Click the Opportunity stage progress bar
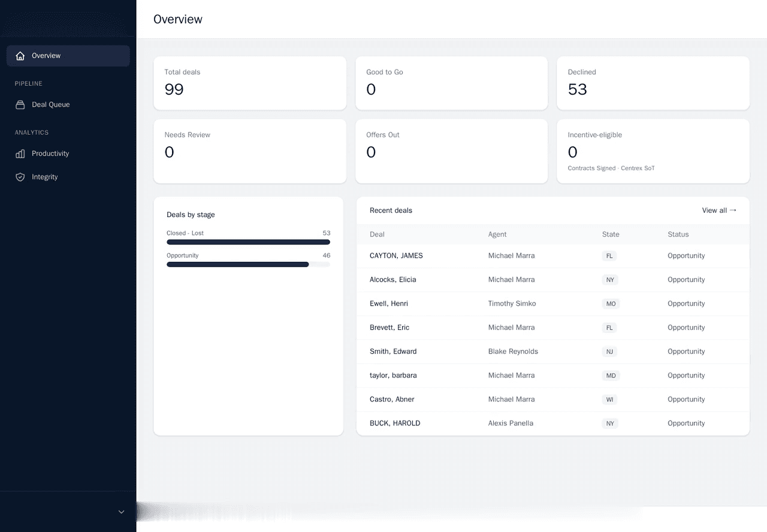The image size is (767, 532). pos(248,264)
